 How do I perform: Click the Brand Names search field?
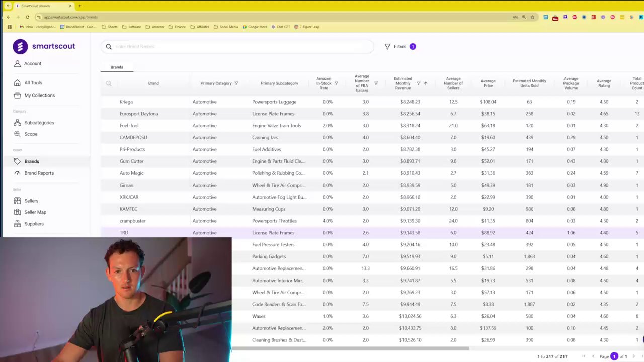coord(237,47)
